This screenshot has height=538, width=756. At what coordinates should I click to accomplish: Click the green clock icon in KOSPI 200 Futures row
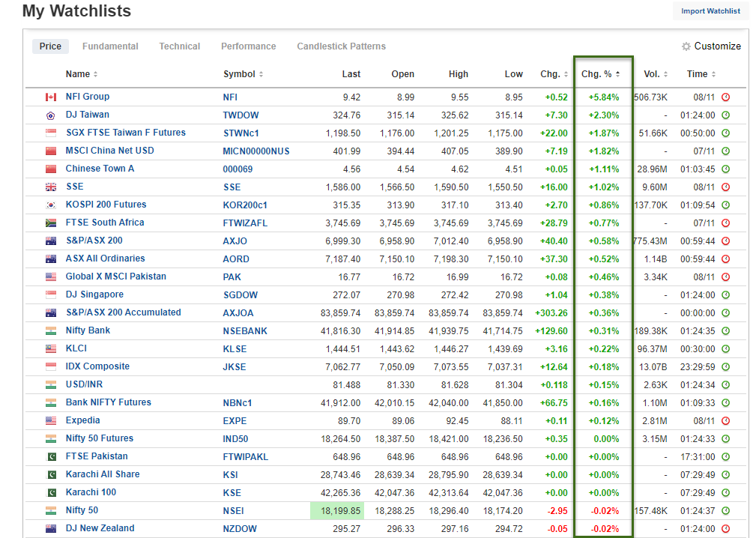[x=725, y=205]
